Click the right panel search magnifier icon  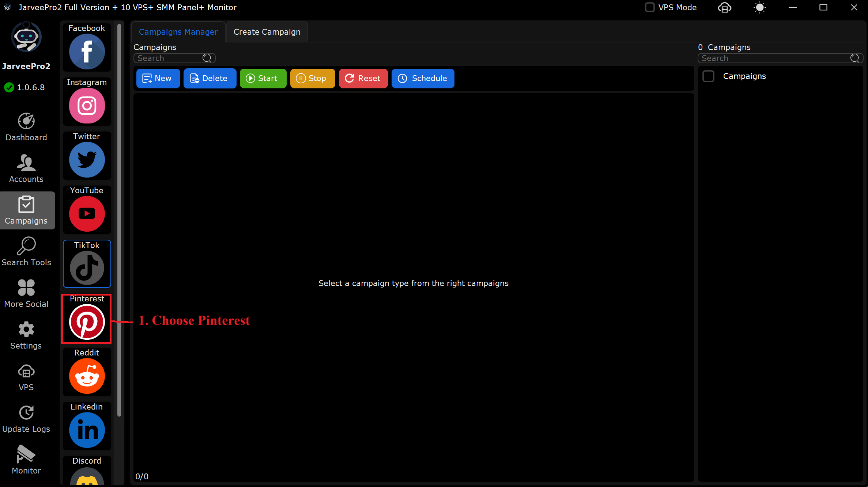click(x=855, y=58)
